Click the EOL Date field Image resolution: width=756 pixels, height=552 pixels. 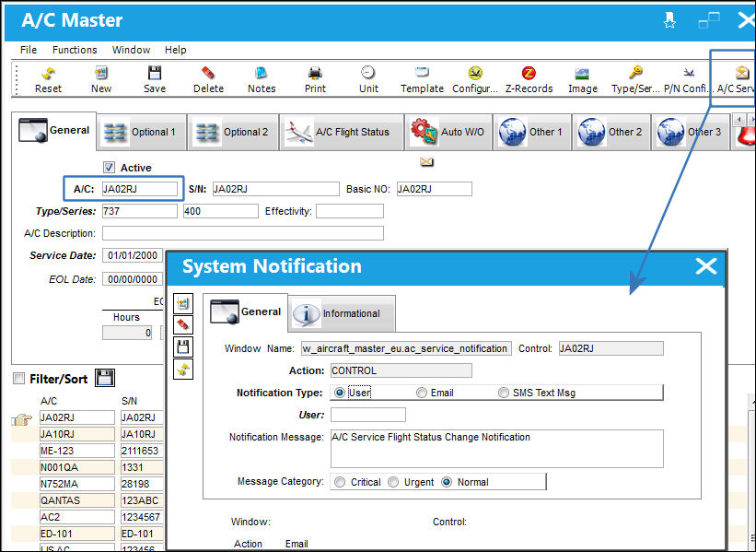click(x=133, y=279)
